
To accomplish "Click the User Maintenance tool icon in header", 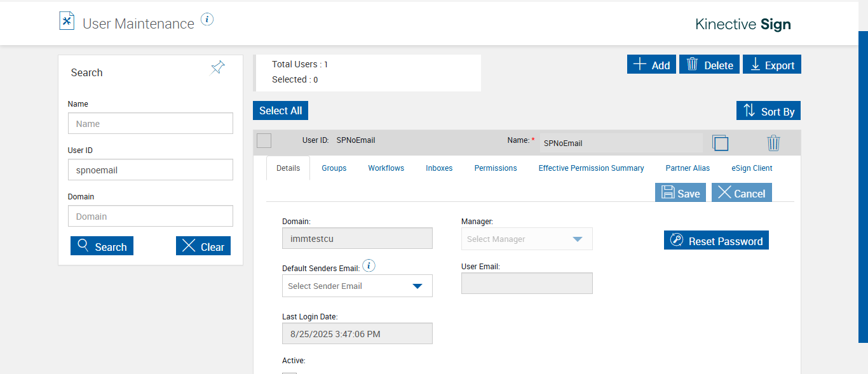I will pyautogui.click(x=67, y=22).
